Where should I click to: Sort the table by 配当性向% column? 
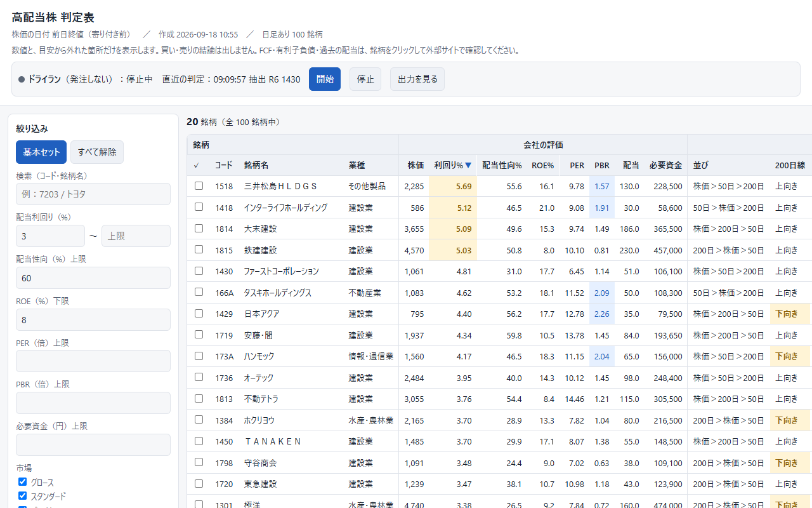(x=502, y=166)
